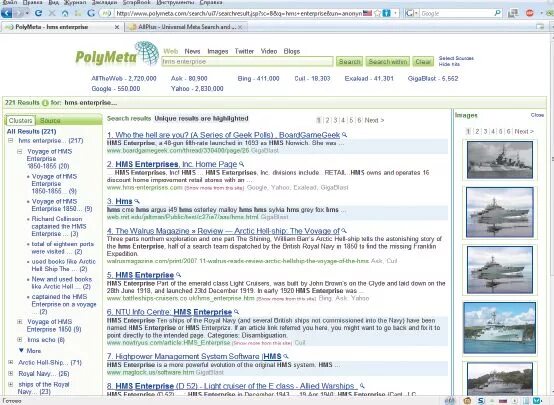Click magnifier beside NTU Info Centre result

[x=236, y=312]
